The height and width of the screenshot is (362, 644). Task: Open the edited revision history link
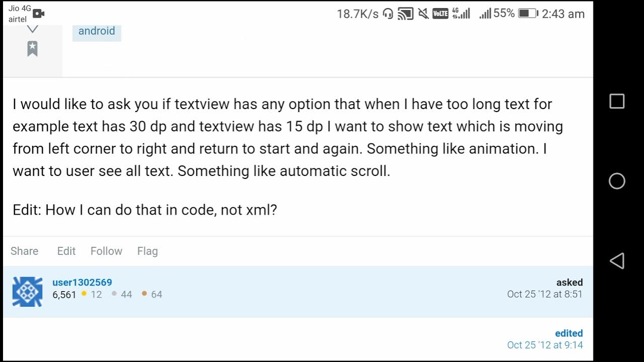point(569,333)
